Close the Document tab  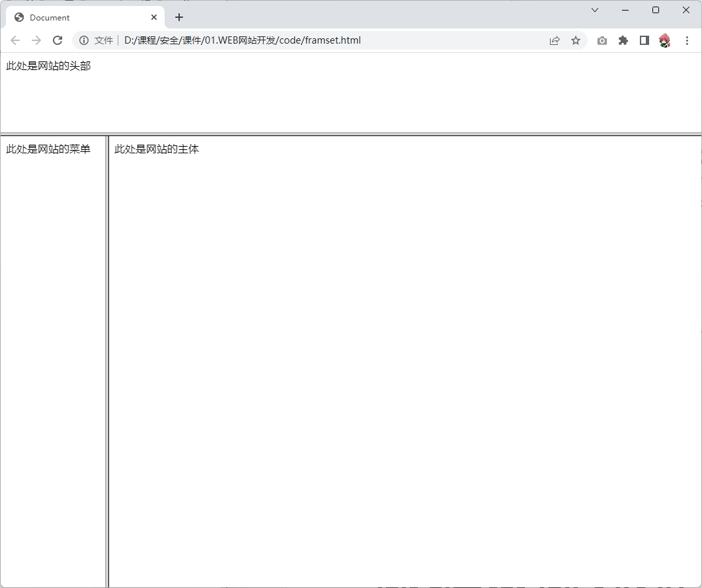click(154, 17)
